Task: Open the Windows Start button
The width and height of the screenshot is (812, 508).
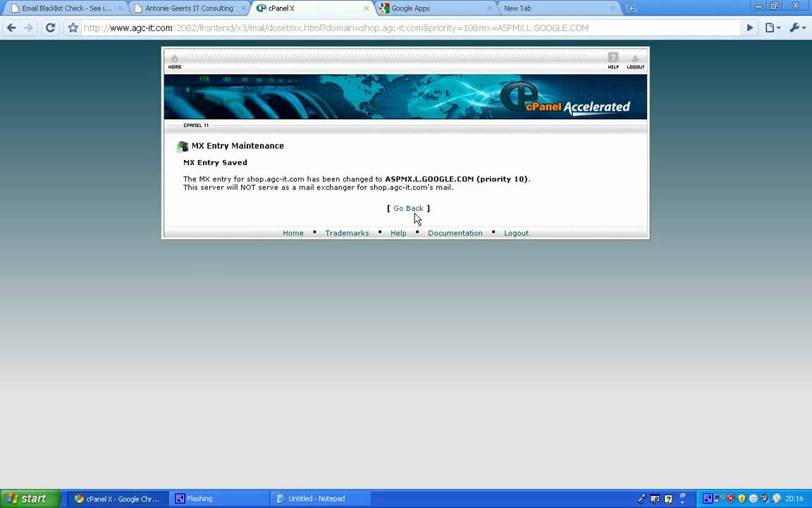Action: tap(30, 499)
